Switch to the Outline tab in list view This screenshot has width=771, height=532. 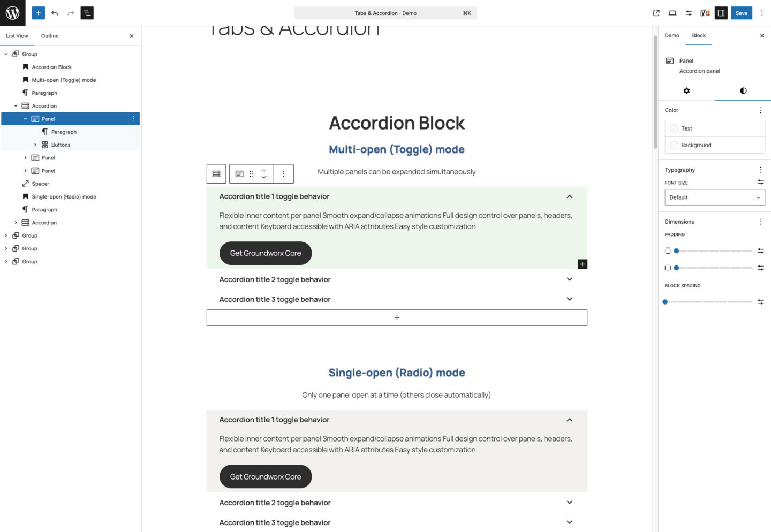[49, 36]
